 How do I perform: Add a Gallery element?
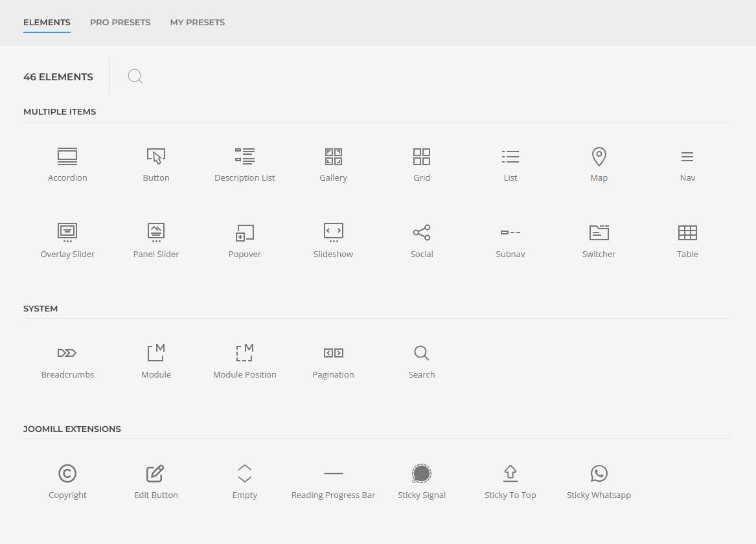coord(333,164)
